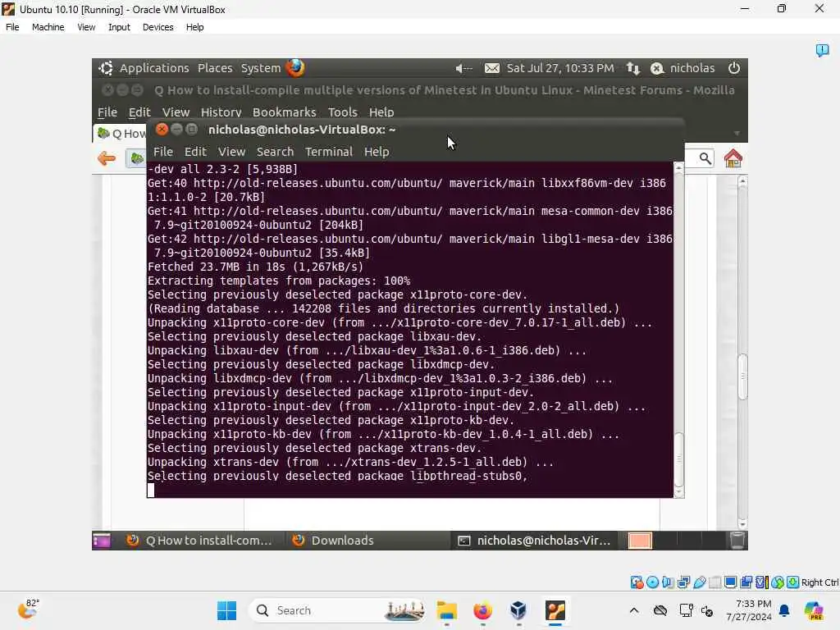This screenshot has width=840, height=630.
Task: Click the Ubuntu power session icon
Action: (734, 68)
